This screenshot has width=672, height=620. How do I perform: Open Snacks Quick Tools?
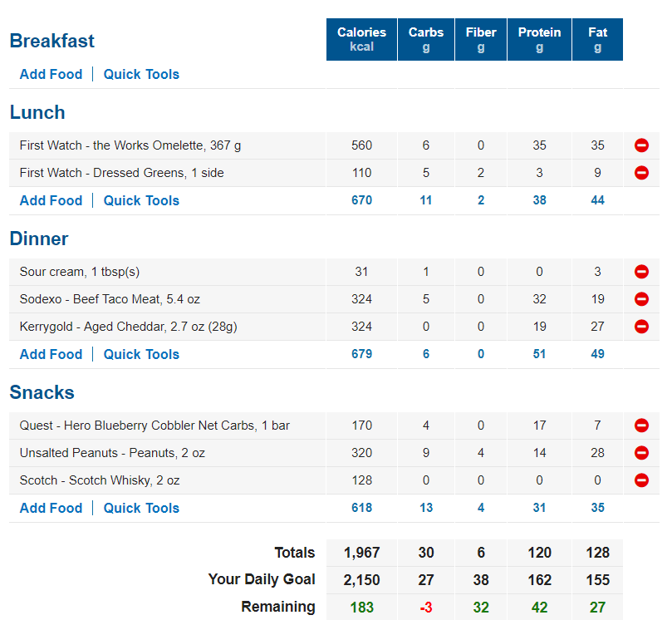[141, 508]
